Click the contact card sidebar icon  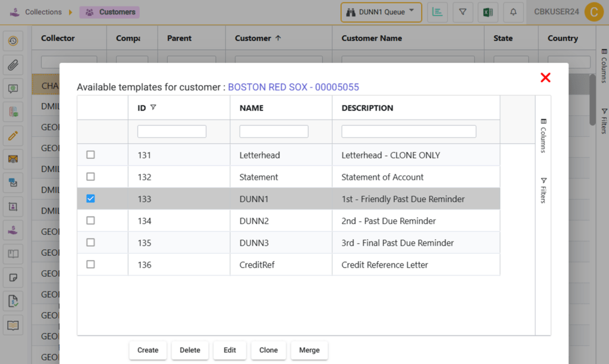click(13, 206)
